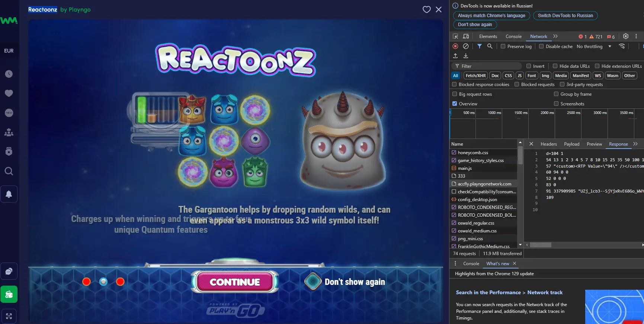Stop recording network log button
Viewport: 644px width, 324px height.
455,46
